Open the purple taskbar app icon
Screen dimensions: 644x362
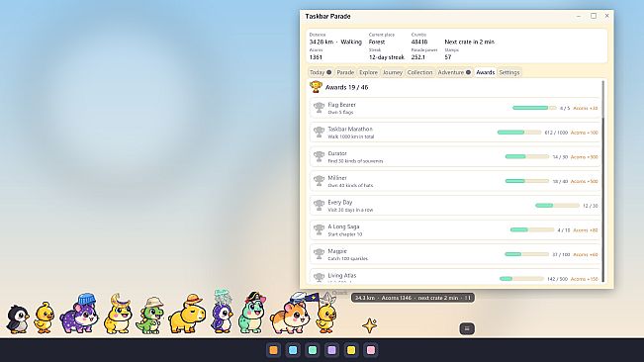click(331, 350)
